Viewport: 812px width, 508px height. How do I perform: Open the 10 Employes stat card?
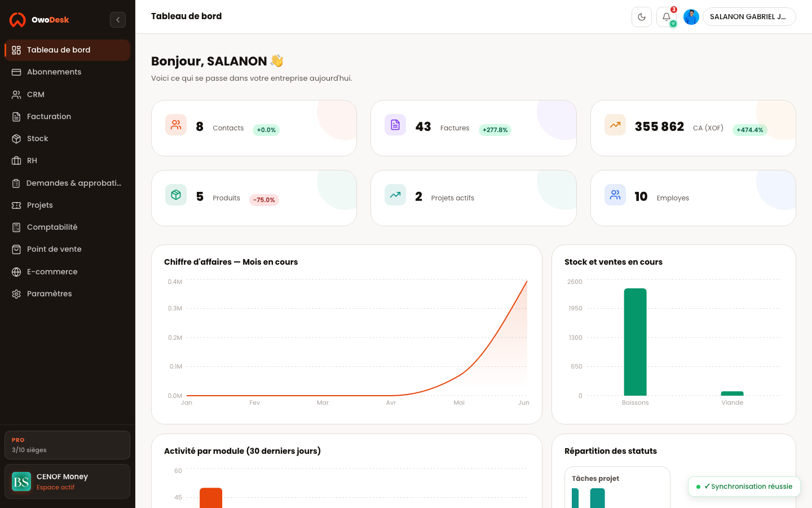pyautogui.click(x=693, y=198)
